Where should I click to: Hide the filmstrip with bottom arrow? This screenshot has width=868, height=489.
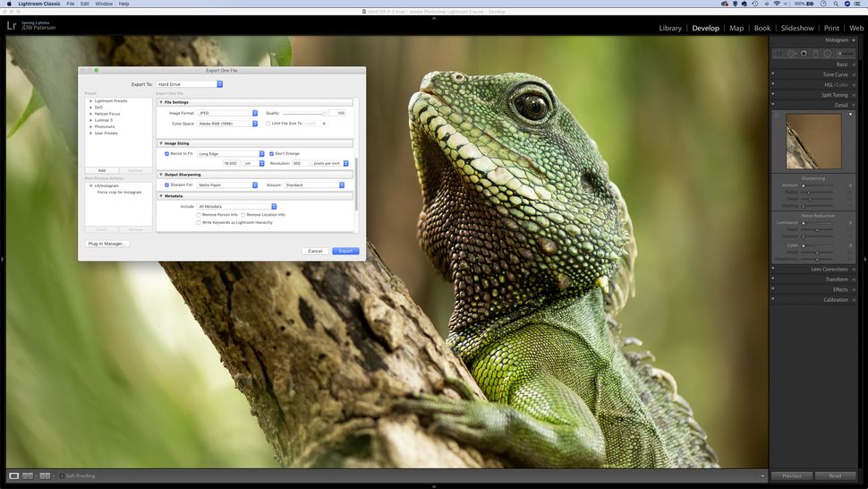coord(434,486)
